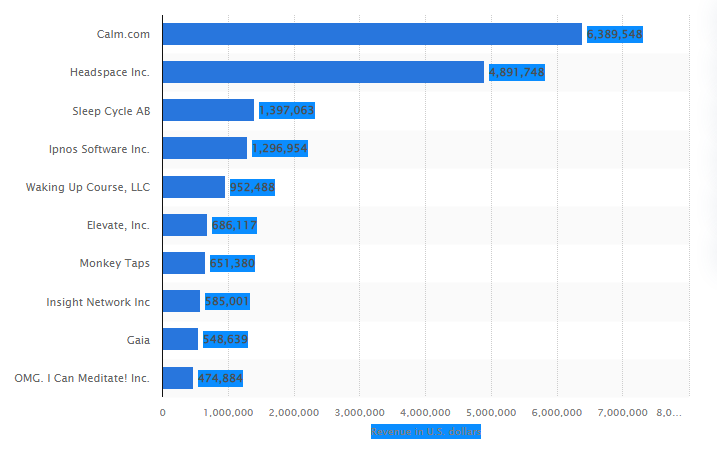The width and height of the screenshot is (717, 457).
Task: Click the value label 651,380
Action: click(x=232, y=263)
